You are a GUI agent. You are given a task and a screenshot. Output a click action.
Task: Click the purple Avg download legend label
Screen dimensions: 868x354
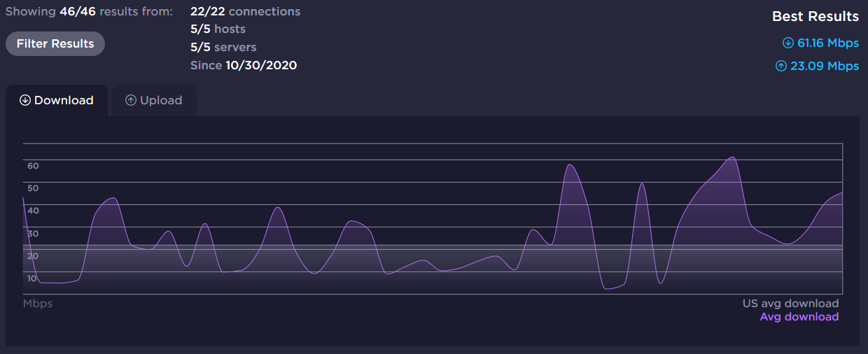click(799, 317)
